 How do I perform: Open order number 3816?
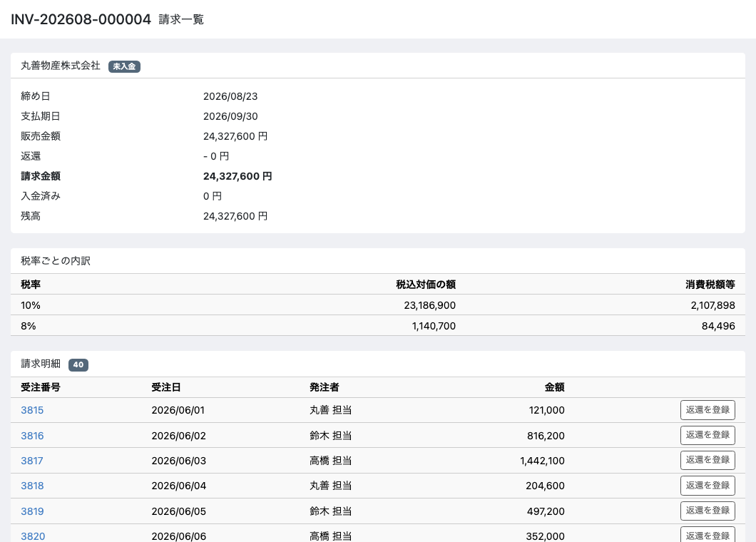32,436
